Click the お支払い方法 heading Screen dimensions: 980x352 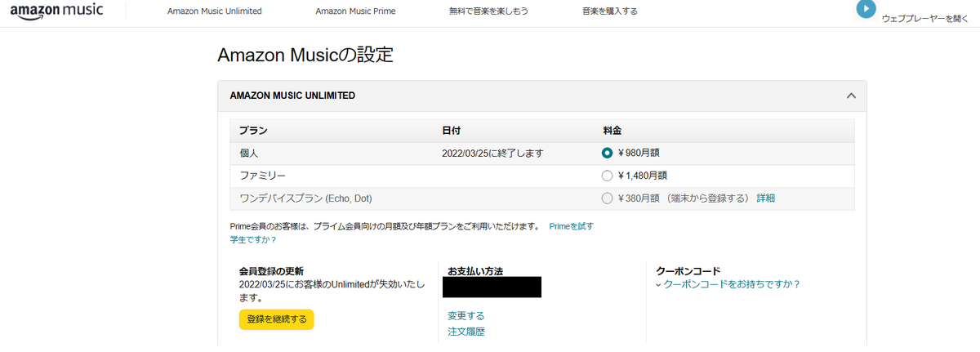(475, 270)
